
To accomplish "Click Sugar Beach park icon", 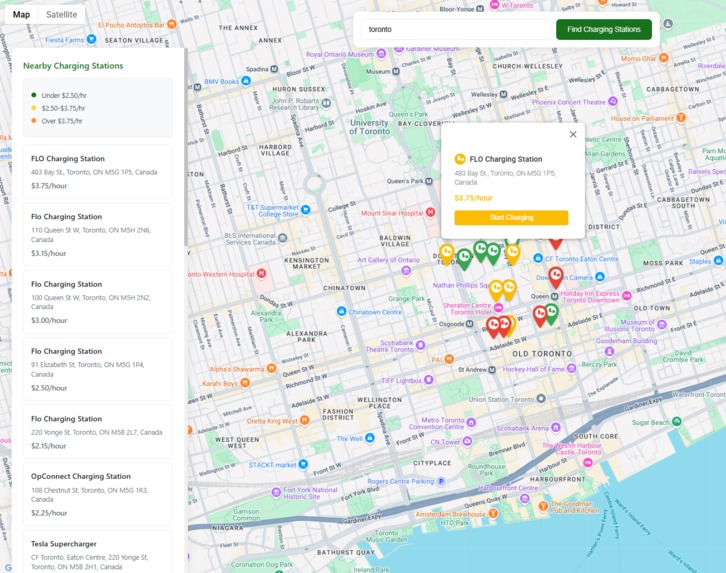I will [677, 422].
